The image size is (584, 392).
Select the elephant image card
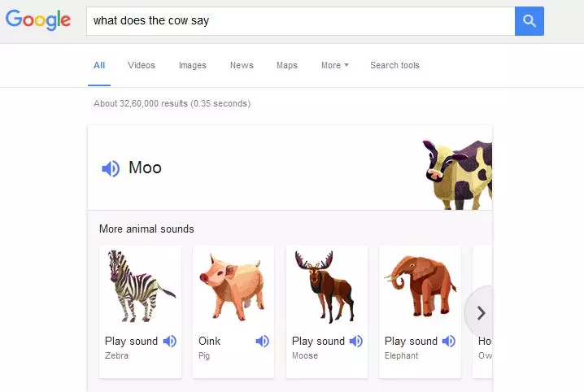point(420,286)
